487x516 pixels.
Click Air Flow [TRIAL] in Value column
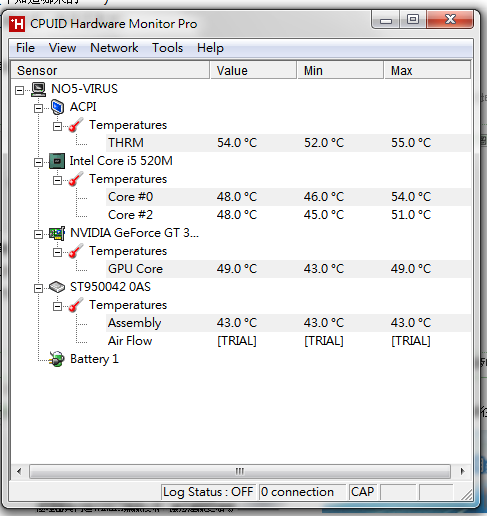click(x=237, y=341)
